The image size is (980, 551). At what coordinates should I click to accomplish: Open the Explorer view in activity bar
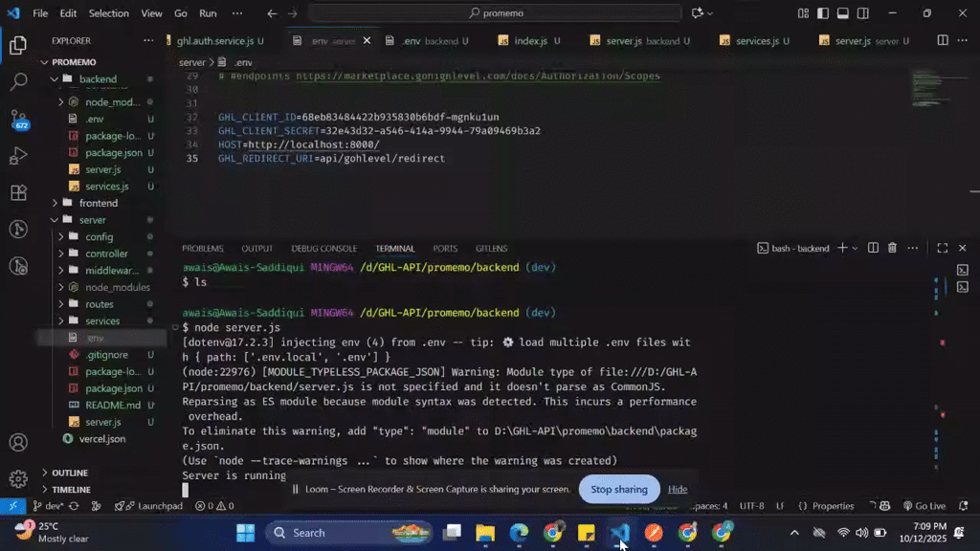point(18,45)
